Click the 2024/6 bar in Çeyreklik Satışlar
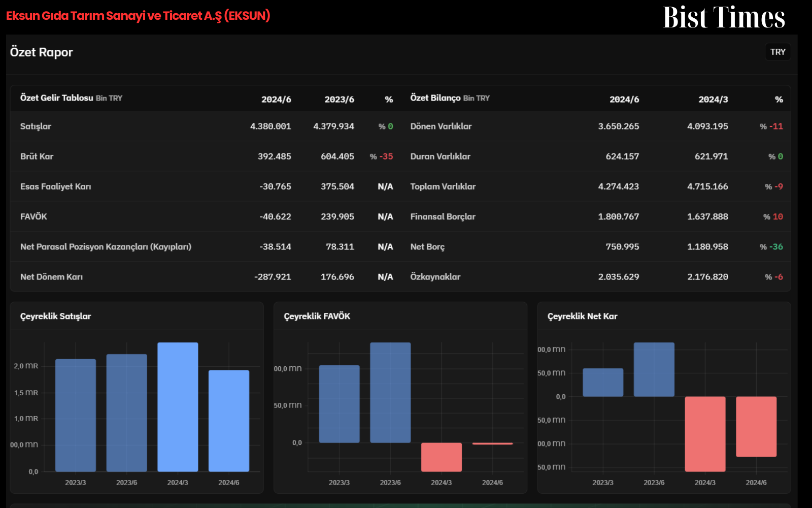This screenshot has height=508, width=812. pos(229,421)
